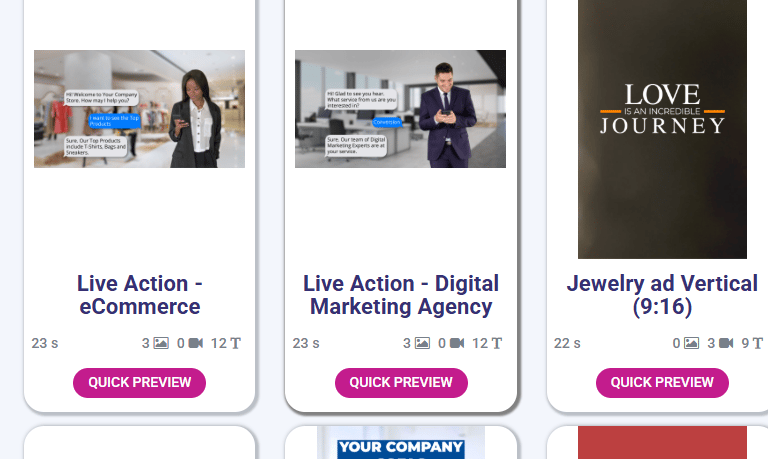Click image count icon on eCommerce card

(161, 343)
